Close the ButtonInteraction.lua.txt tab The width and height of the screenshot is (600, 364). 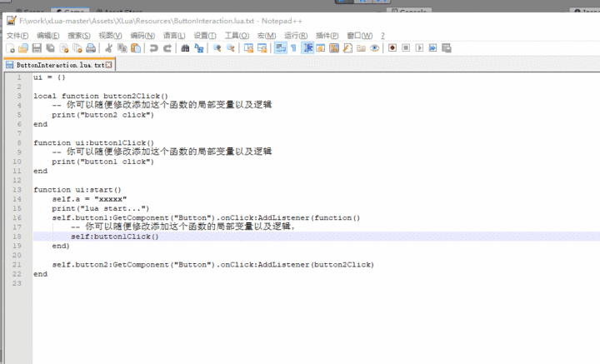coord(109,65)
